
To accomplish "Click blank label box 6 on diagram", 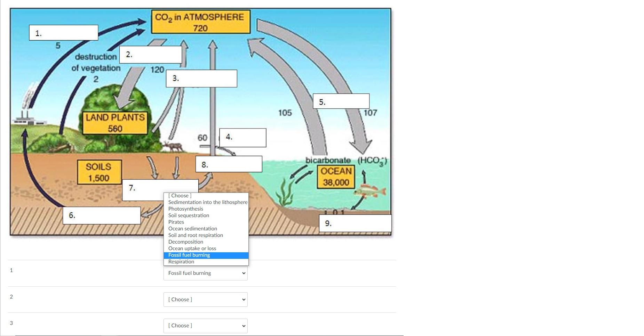I will click(102, 215).
